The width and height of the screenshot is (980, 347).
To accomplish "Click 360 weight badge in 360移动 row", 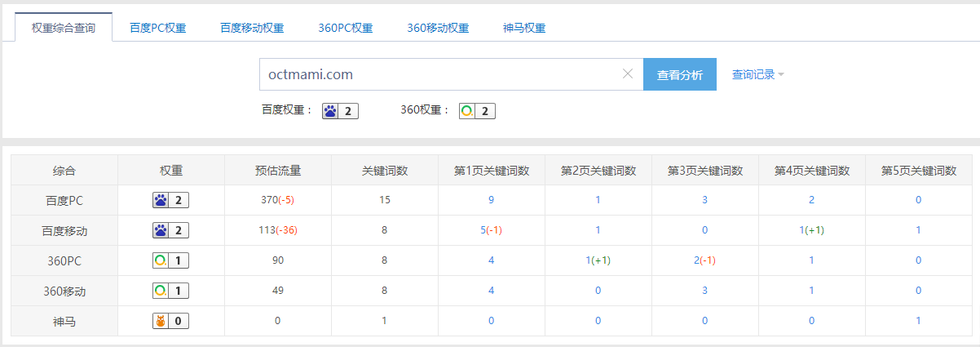I will [171, 291].
